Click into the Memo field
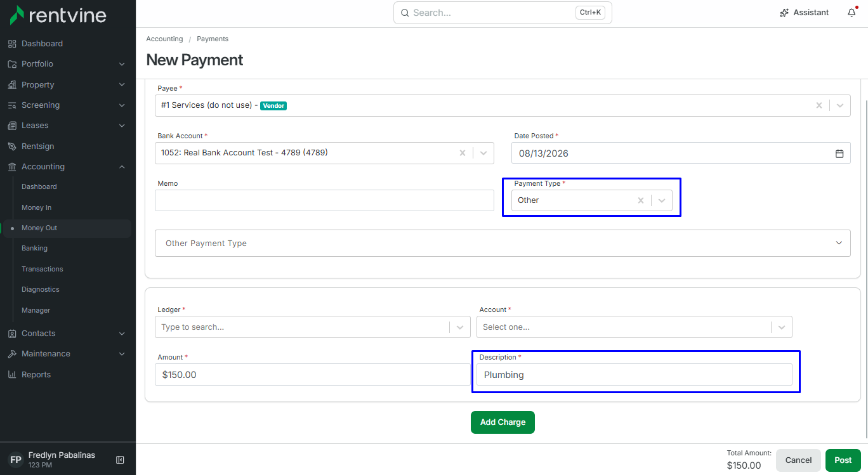The image size is (868, 475). [324, 200]
